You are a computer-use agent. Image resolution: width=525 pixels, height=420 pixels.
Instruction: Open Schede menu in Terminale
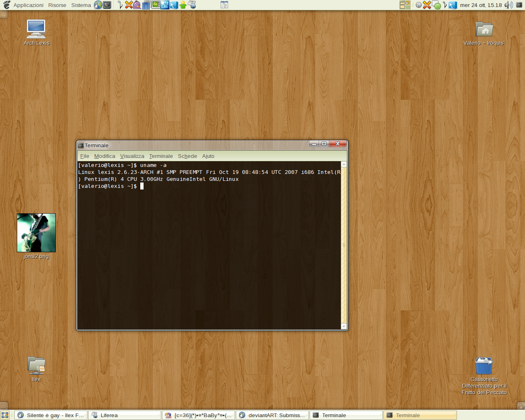click(x=187, y=156)
